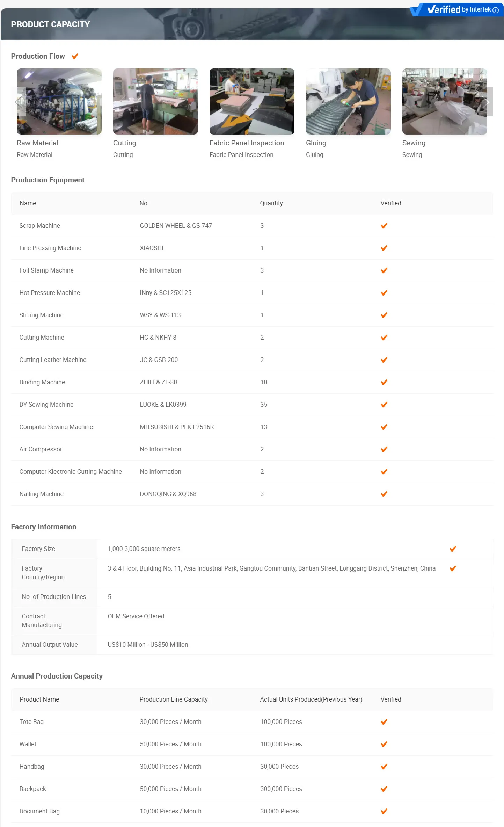The height and width of the screenshot is (827, 504).
Task: Click the orange checkmark next to Production Flow
Action: point(75,56)
